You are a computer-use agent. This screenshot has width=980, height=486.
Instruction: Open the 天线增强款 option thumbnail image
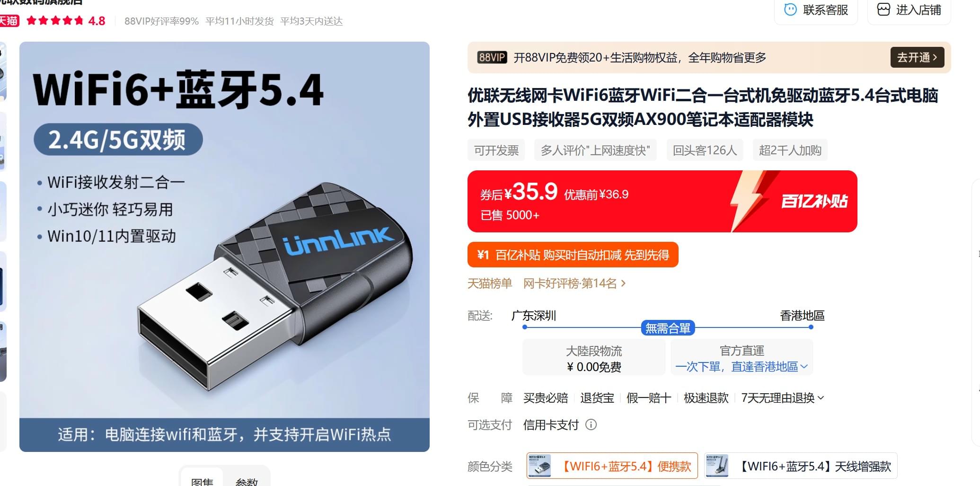pos(717,466)
